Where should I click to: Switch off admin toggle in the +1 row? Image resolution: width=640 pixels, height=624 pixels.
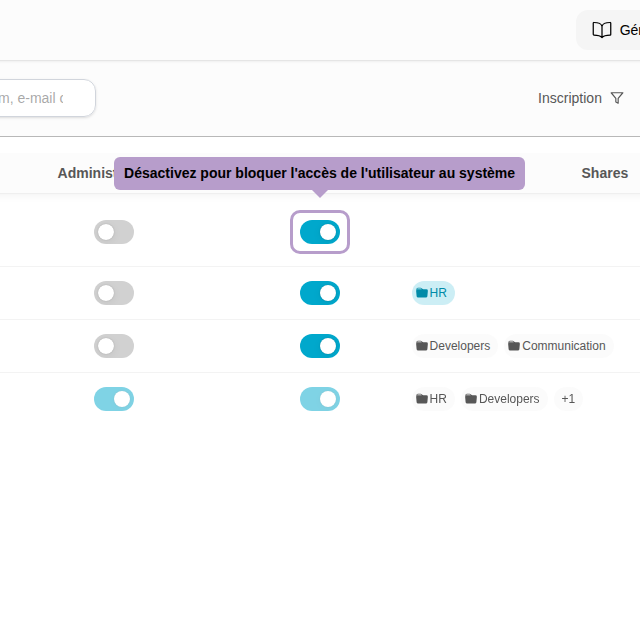tap(114, 399)
